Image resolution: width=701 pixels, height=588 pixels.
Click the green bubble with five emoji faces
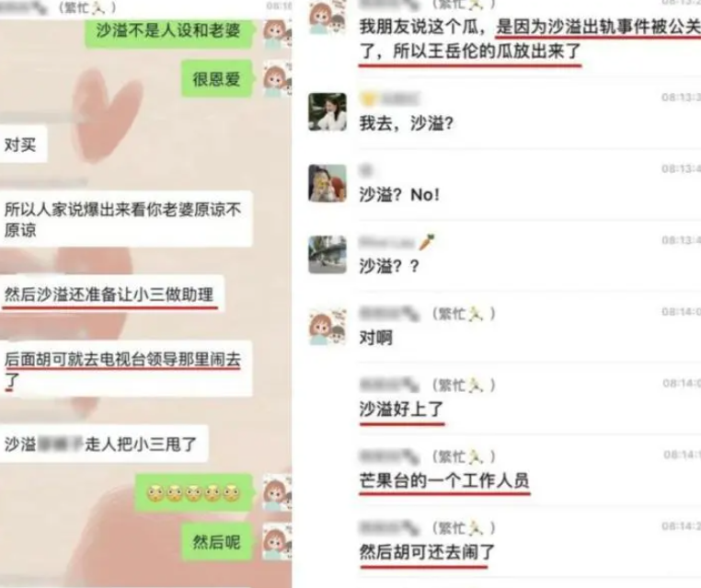pos(194,492)
